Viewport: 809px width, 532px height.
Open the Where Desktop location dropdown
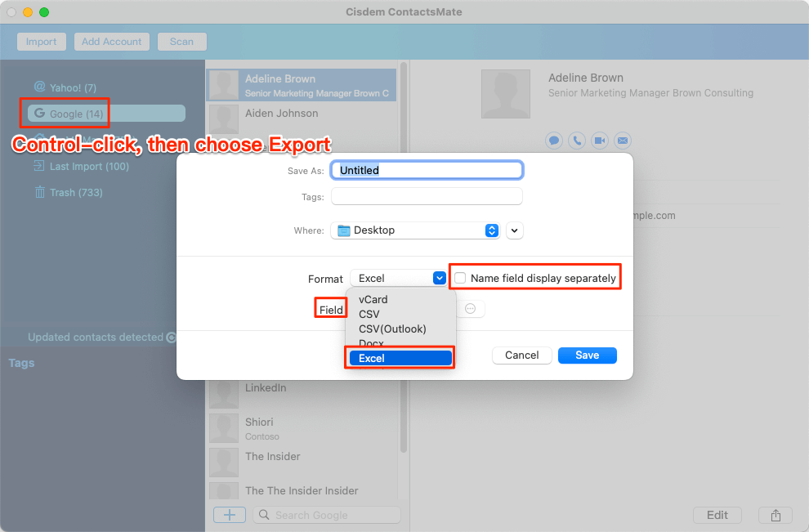[415, 230]
